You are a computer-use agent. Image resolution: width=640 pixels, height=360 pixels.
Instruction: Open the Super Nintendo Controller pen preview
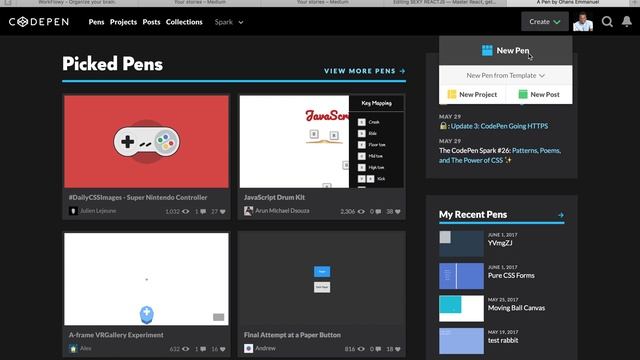146,142
